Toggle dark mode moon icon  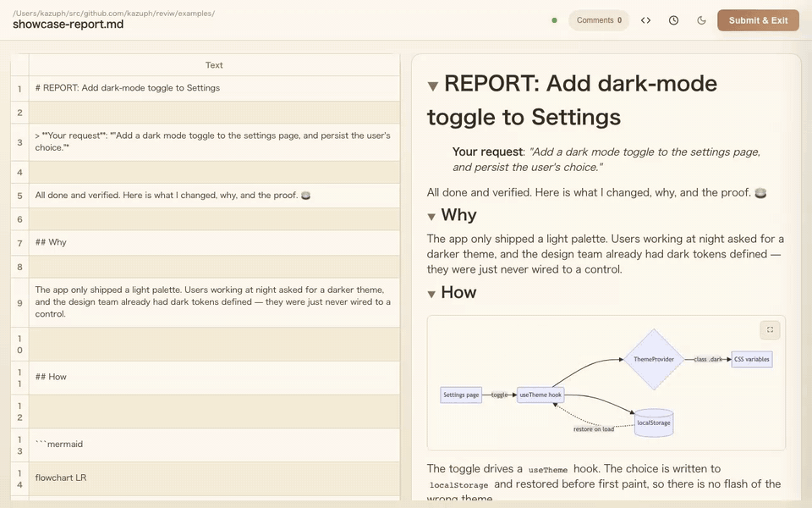tap(701, 20)
